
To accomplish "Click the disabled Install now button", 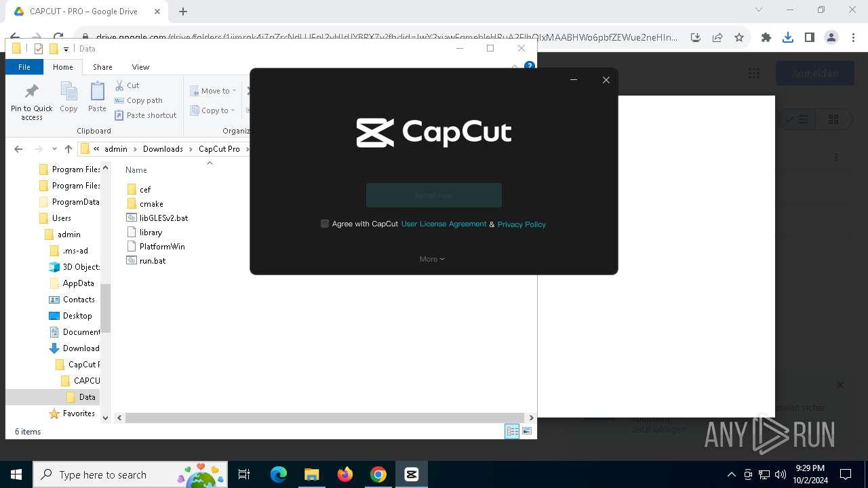I will pyautogui.click(x=434, y=195).
